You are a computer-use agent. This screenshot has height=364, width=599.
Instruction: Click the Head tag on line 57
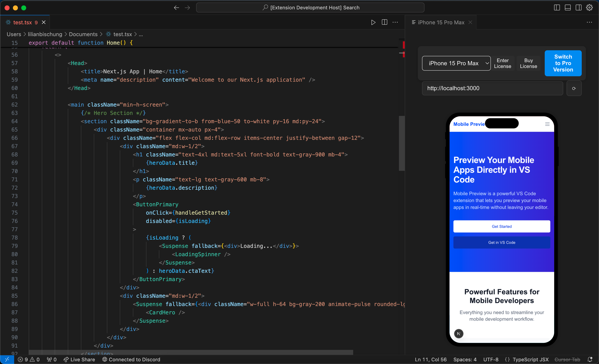click(x=77, y=63)
